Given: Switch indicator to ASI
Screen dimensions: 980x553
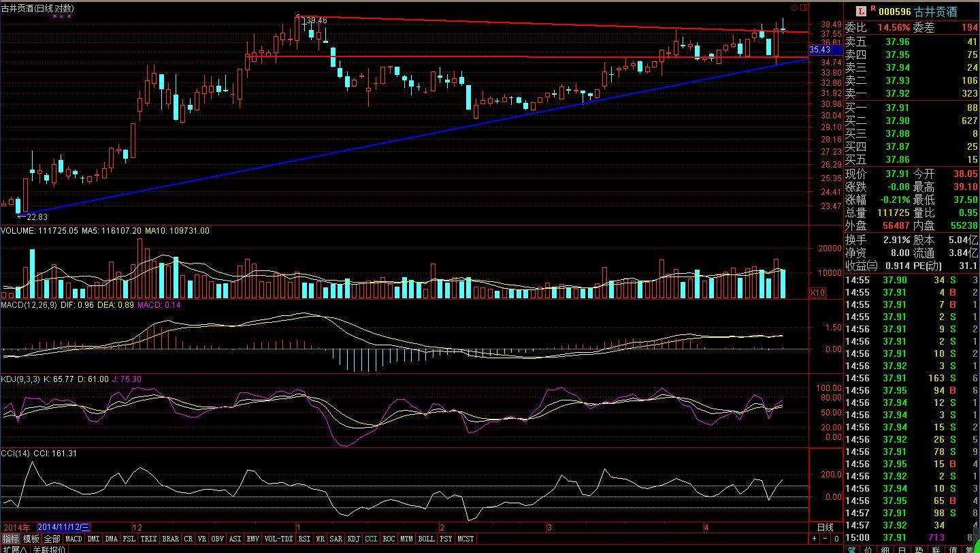Looking at the screenshot, I should click(235, 539).
